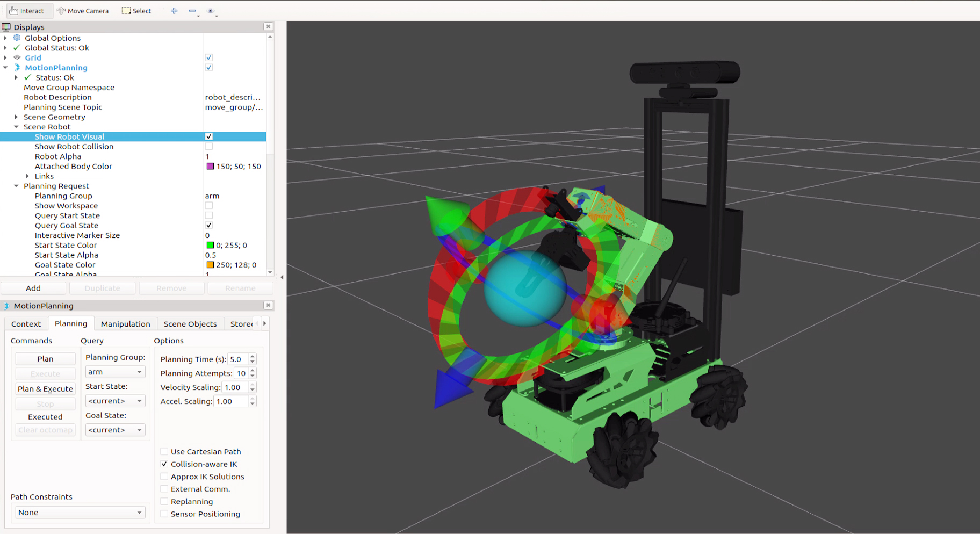Collapse Scene Robot section

pyautogui.click(x=16, y=127)
